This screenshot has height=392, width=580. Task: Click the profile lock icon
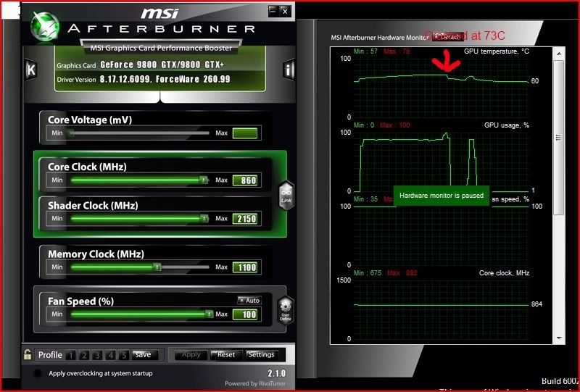[28, 354]
